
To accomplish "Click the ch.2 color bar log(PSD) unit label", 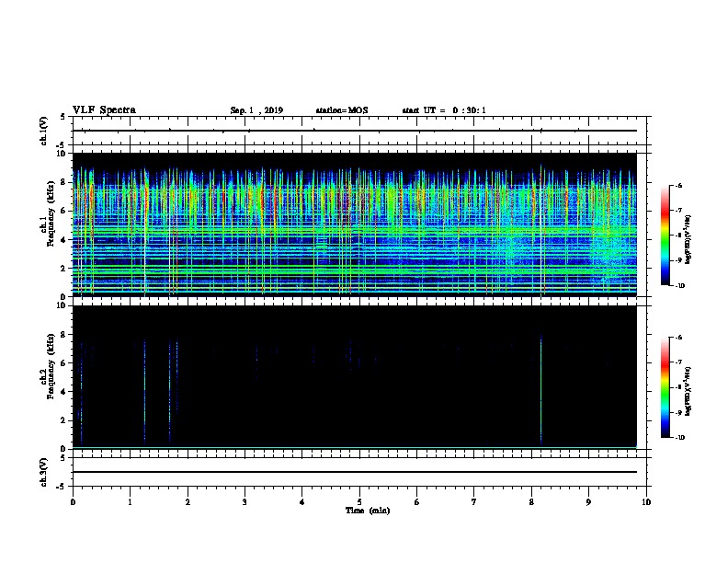I will (688, 391).
